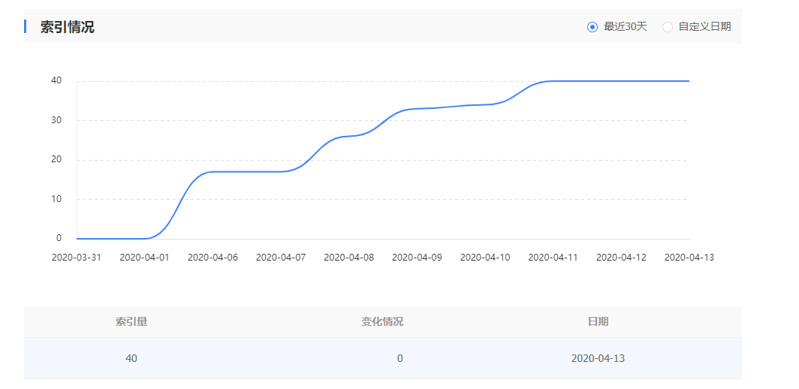Click the 日期 column header
The image size is (799, 389).
(x=598, y=322)
